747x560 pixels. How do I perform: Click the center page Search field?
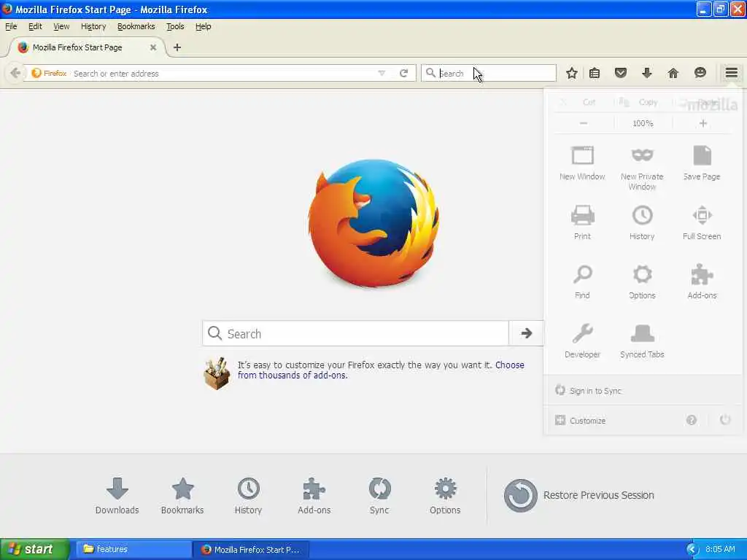point(356,333)
